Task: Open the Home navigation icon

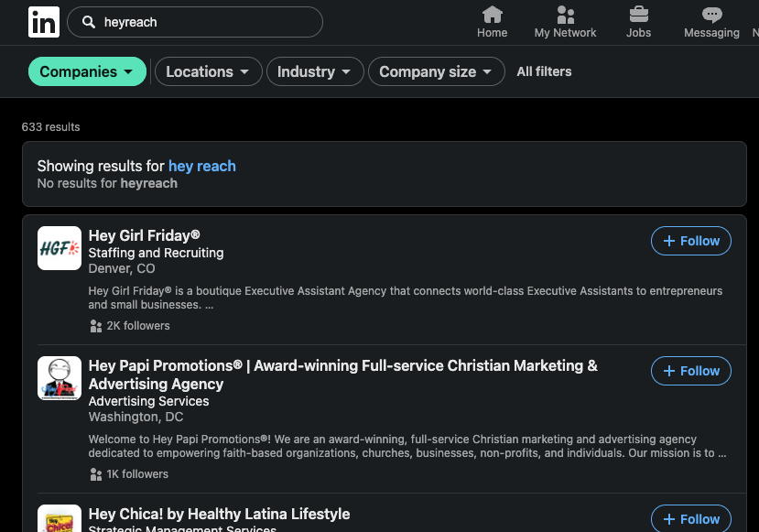Action: click(493, 15)
